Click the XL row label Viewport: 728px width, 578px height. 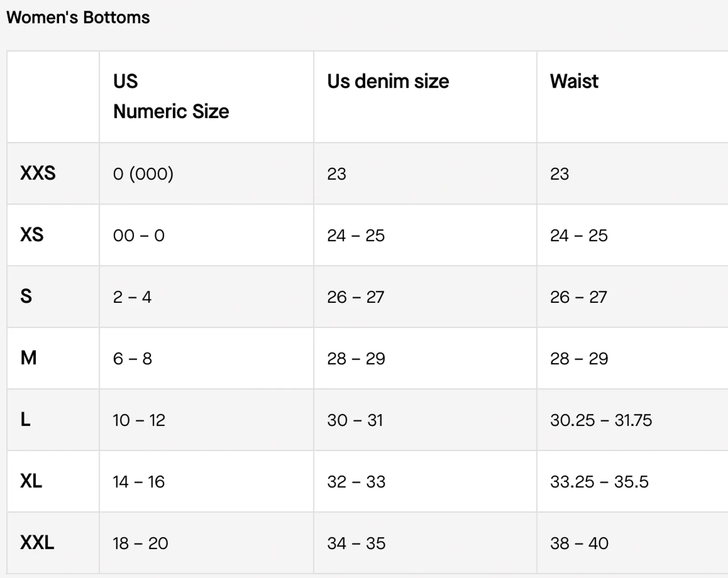tap(31, 481)
